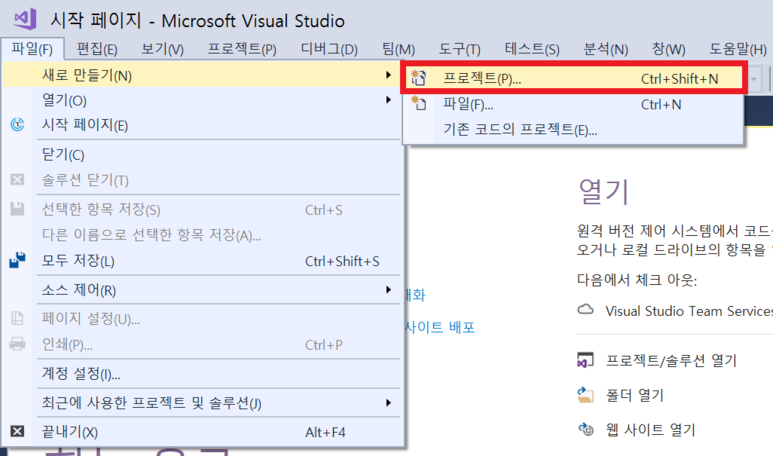The width and height of the screenshot is (773, 456).
Task: Select 계정 설정(I)... menu entry
Action: (201, 373)
